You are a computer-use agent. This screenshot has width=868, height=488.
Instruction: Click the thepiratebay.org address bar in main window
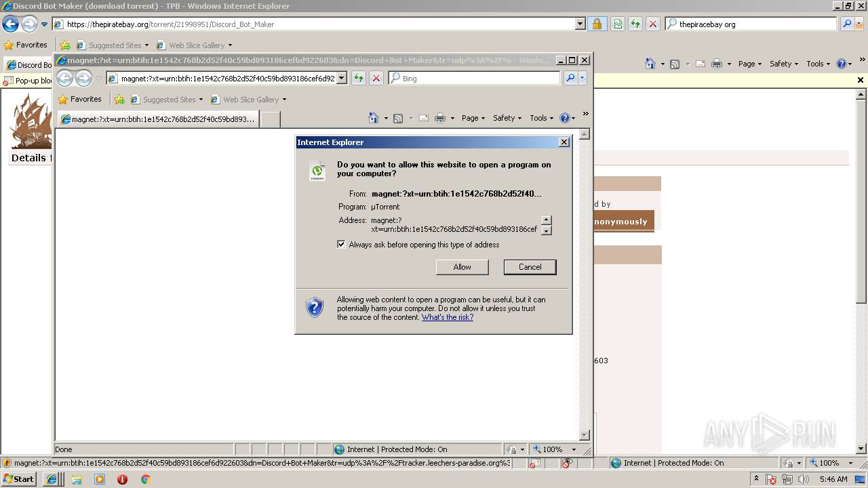click(x=319, y=24)
